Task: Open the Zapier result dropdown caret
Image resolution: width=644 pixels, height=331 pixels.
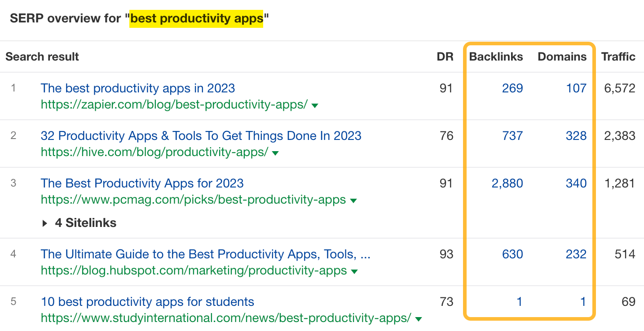Action: (315, 105)
